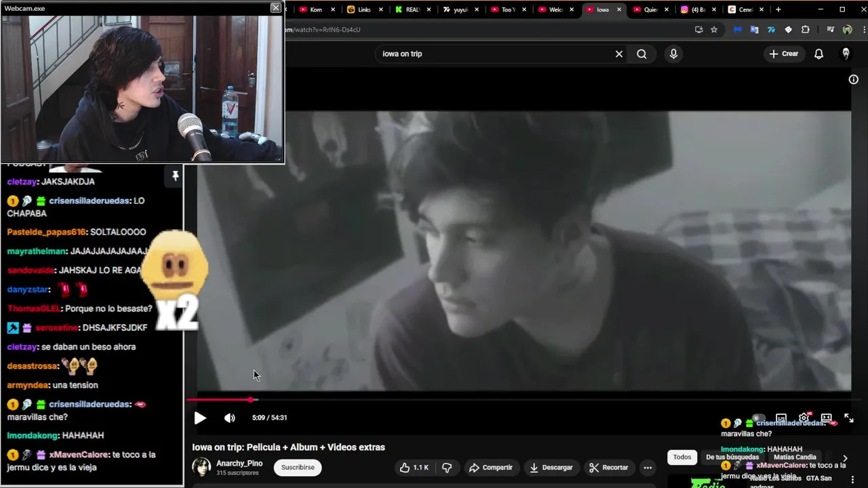868x488 pixels.
Task: Click chat username armyndea
Action: pos(28,385)
